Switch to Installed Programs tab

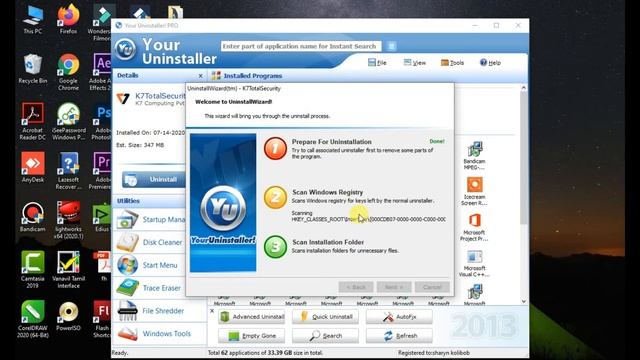pos(247,76)
